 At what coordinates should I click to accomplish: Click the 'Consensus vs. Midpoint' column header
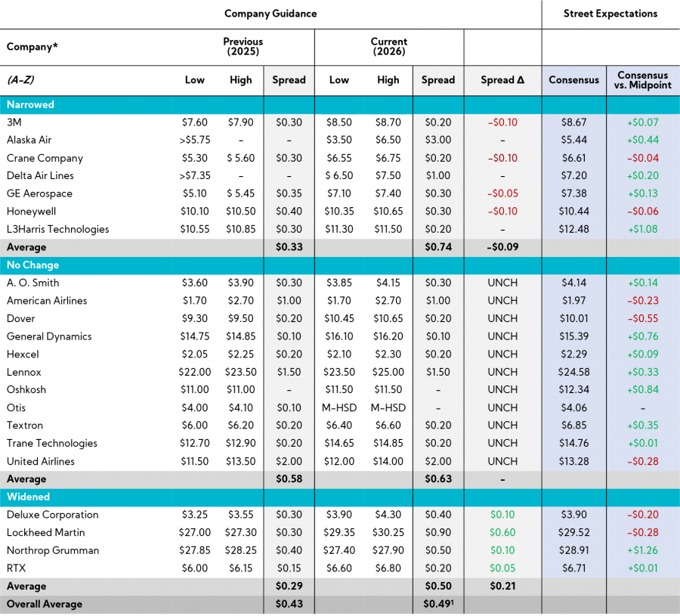click(643, 80)
